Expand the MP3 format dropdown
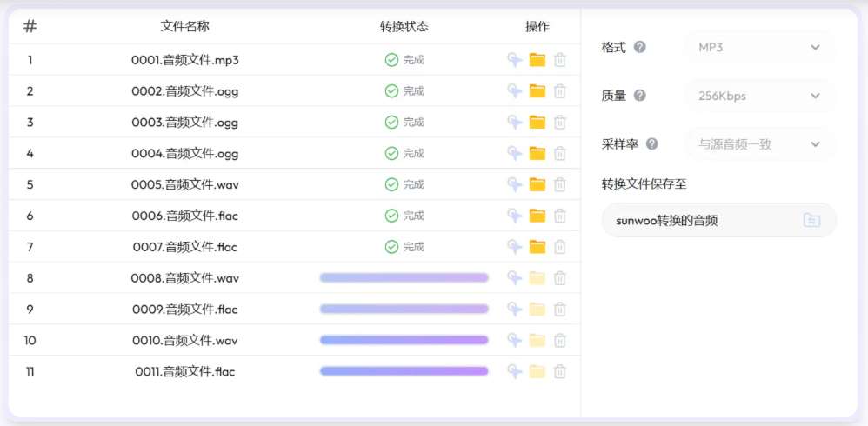This screenshot has width=868, height=426. (x=758, y=47)
